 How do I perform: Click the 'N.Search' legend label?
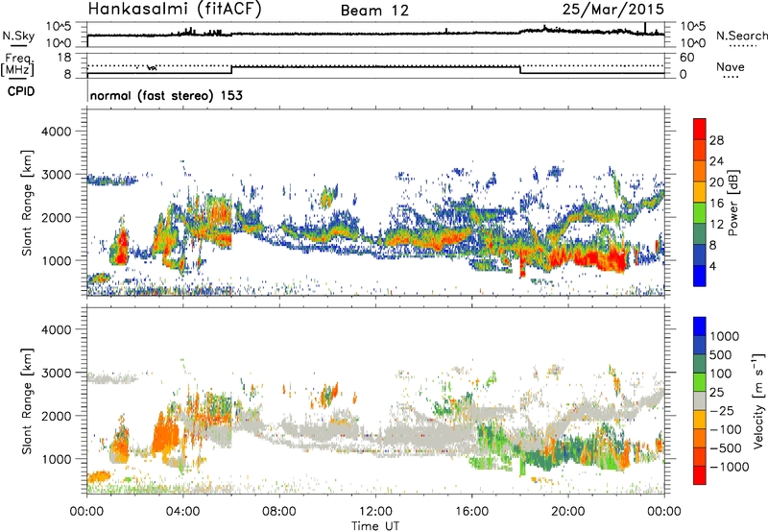point(742,36)
